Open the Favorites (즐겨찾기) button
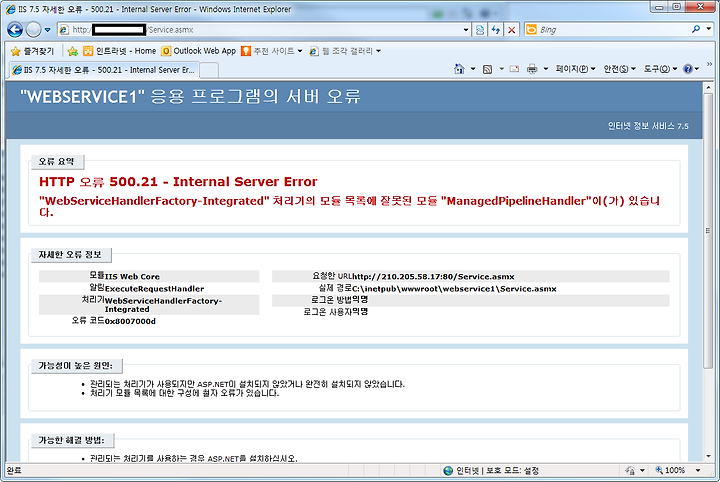This screenshot has width=720, height=482. click(32, 51)
